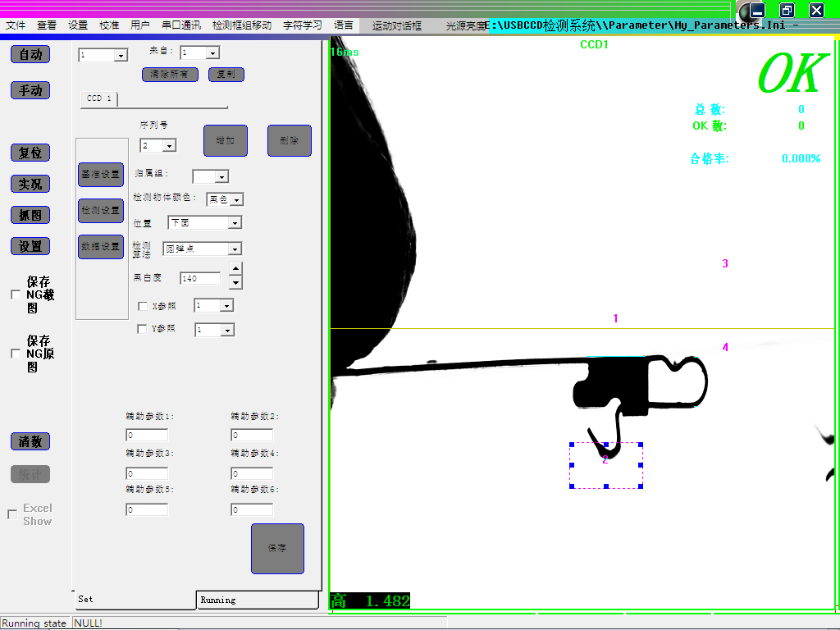The height and width of the screenshot is (630, 840).
Task: Toggle the X参照 checkbox
Action: (x=143, y=306)
